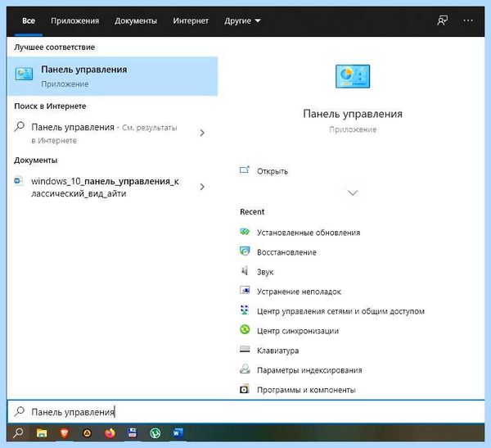Image resolution: width=491 pixels, height=448 pixels.
Task: Open Установленные обновления from Recent
Action: (x=309, y=233)
